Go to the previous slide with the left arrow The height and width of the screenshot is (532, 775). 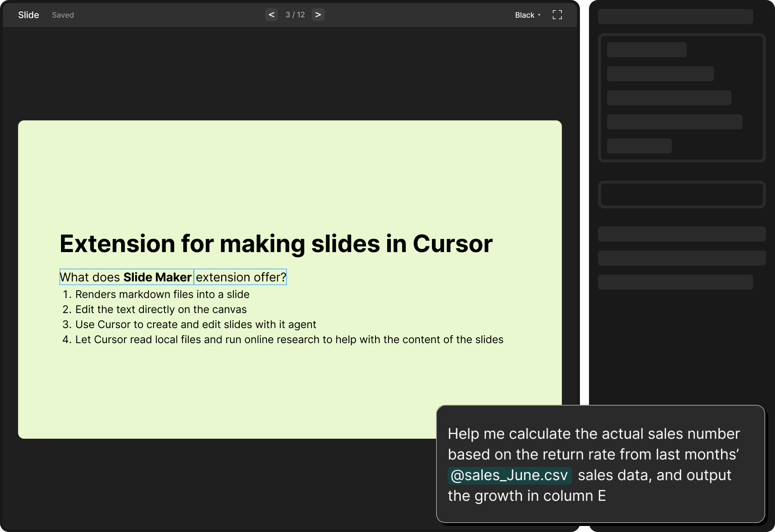click(x=272, y=15)
